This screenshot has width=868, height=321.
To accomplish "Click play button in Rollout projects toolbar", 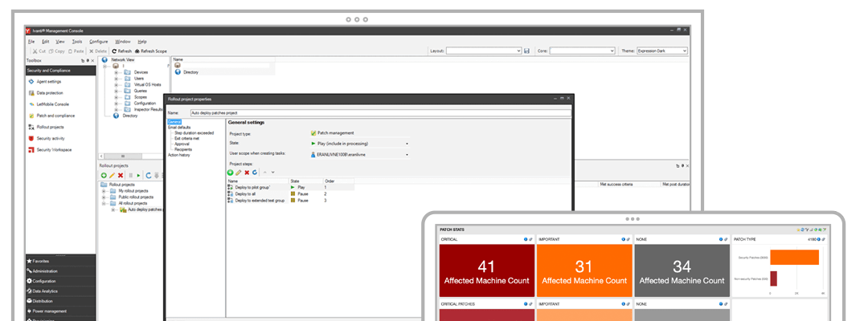I will (138, 175).
